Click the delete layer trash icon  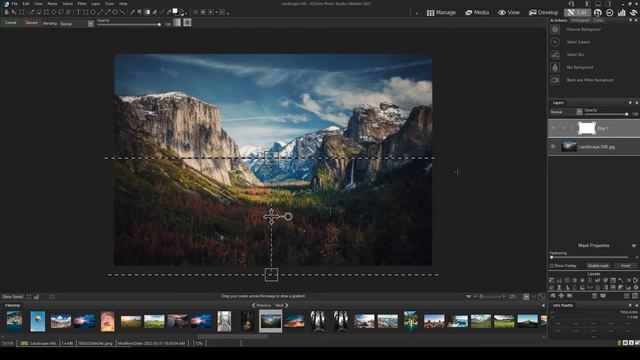[594, 296]
